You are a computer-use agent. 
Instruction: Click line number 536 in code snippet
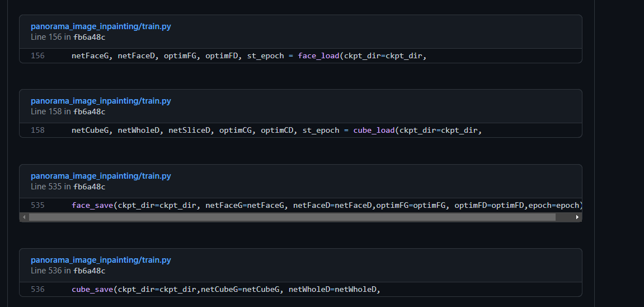[x=38, y=289]
